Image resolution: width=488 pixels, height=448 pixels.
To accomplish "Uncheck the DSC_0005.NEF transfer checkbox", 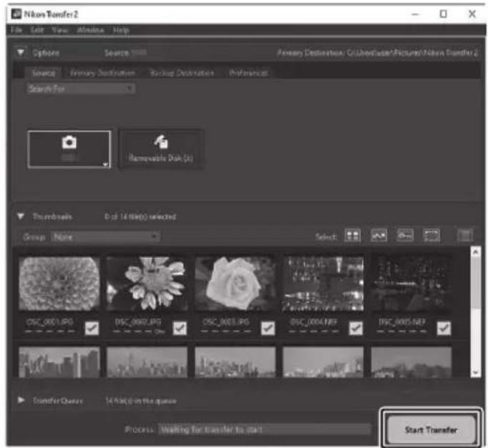I will pos(444,328).
